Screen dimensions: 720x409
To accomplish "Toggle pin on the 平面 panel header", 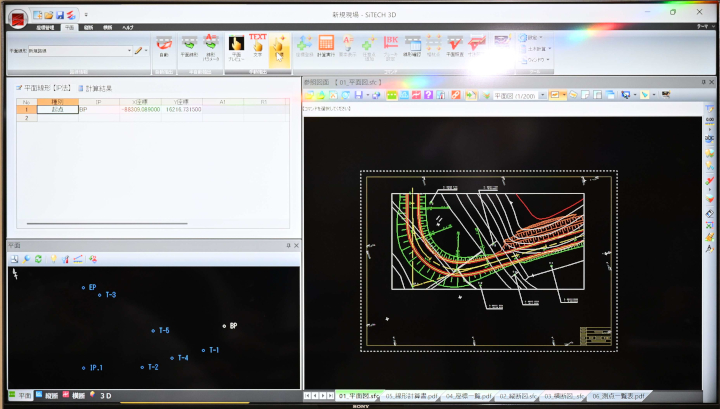I will [x=288, y=245].
